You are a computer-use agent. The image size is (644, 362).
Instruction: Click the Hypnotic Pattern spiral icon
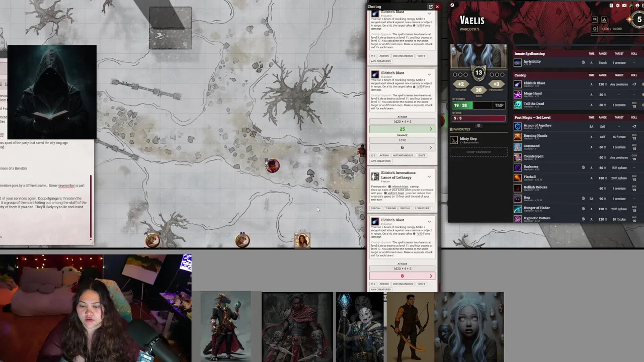518,219
